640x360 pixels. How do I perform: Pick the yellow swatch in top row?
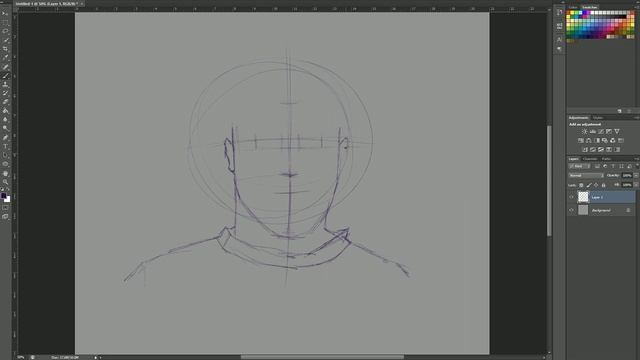pyautogui.click(x=573, y=13)
